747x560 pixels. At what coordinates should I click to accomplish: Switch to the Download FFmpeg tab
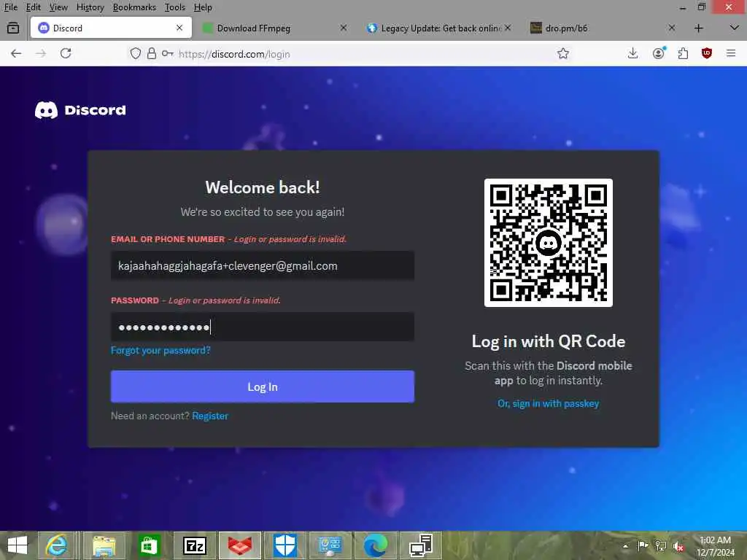pos(275,28)
